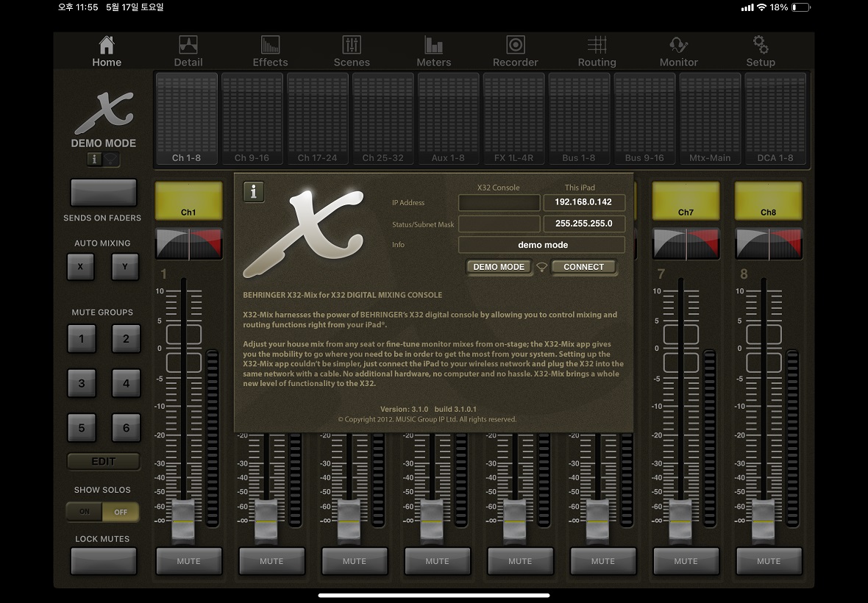This screenshot has height=603, width=868.
Task: Toggle Mute Group 1
Action: 82,338
